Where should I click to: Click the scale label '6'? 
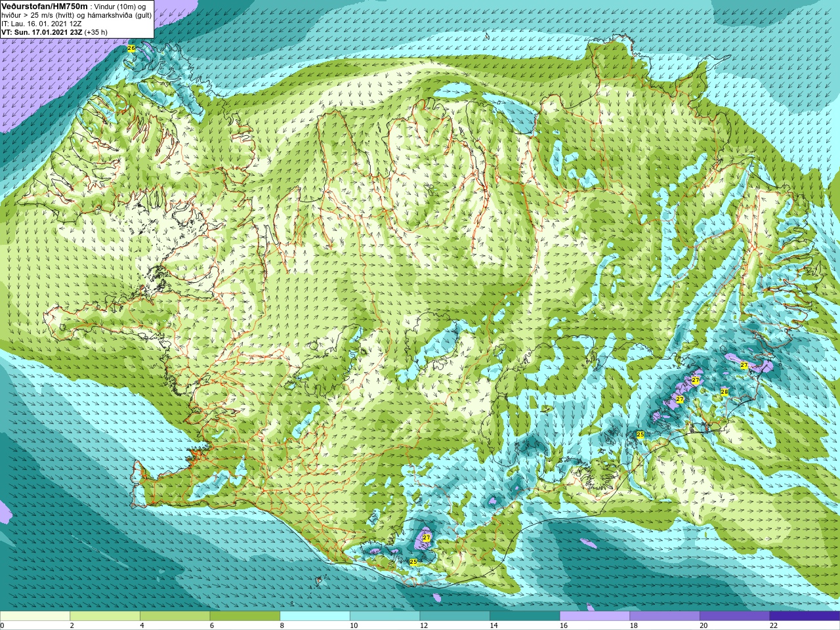coord(212,625)
